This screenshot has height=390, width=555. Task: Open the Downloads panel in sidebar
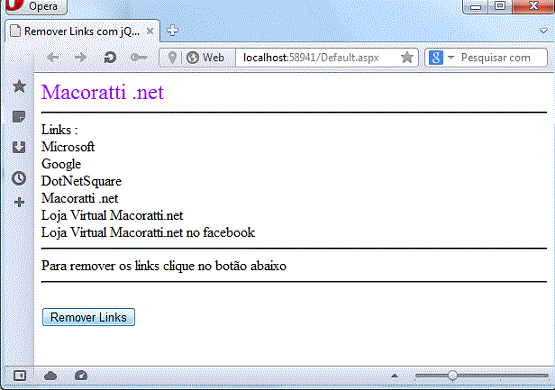(x=19, y=147)
